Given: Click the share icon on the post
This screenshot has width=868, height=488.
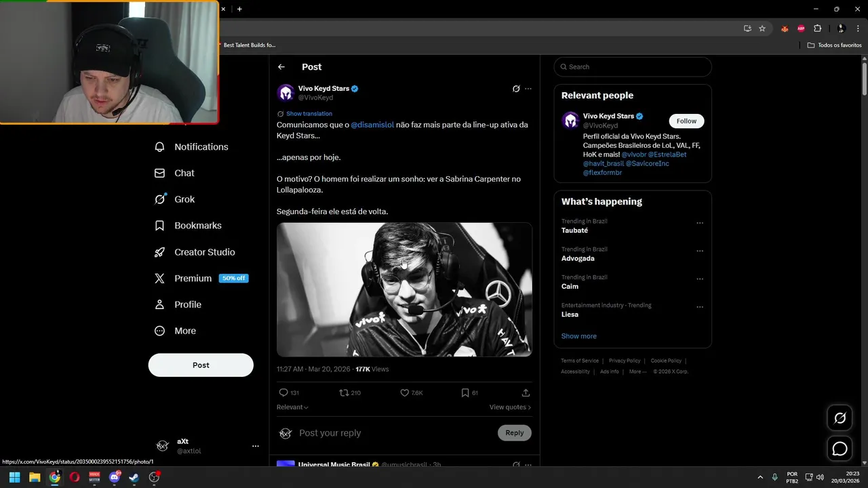Looking at the screenshot, I should click(526, 393).
